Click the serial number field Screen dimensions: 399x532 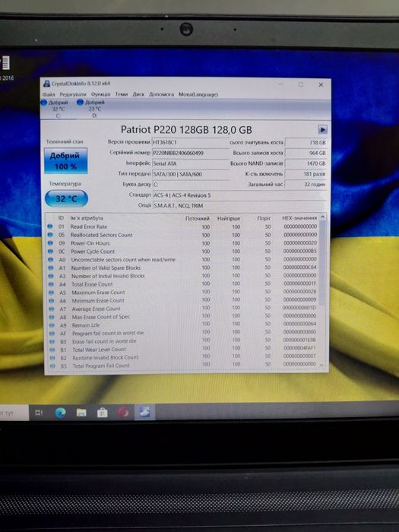[190, 153]
